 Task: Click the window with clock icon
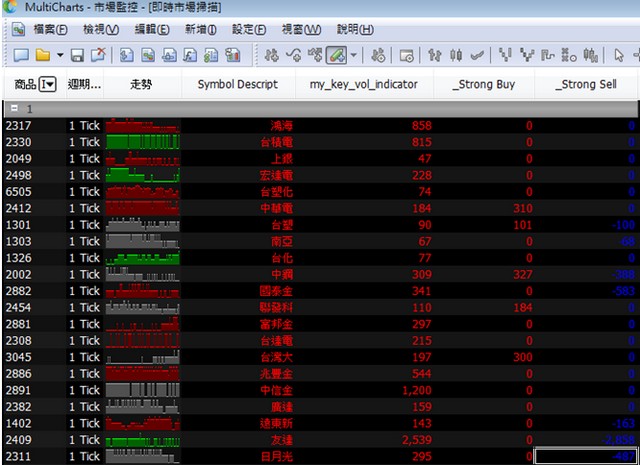pyautogui.click(x=407, y=55)
